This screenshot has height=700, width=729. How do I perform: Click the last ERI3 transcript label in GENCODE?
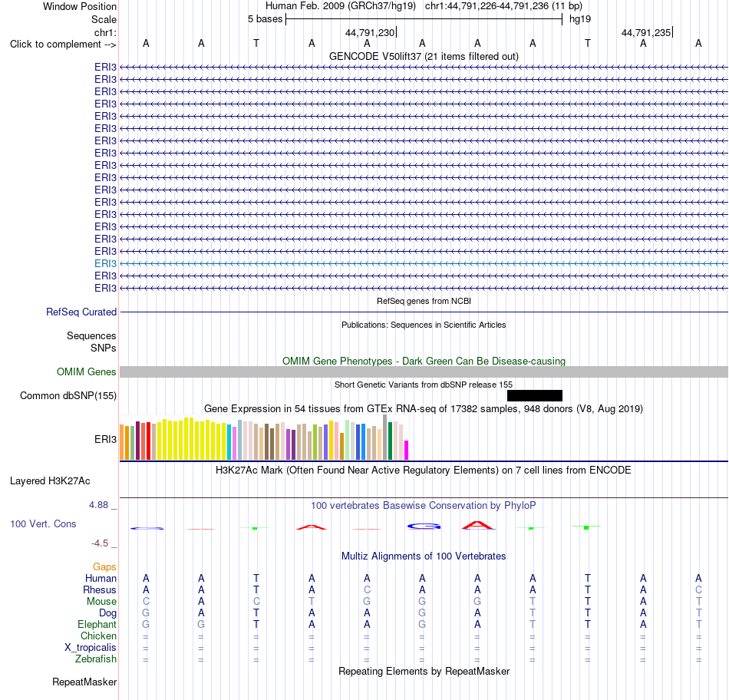point(105,289)
